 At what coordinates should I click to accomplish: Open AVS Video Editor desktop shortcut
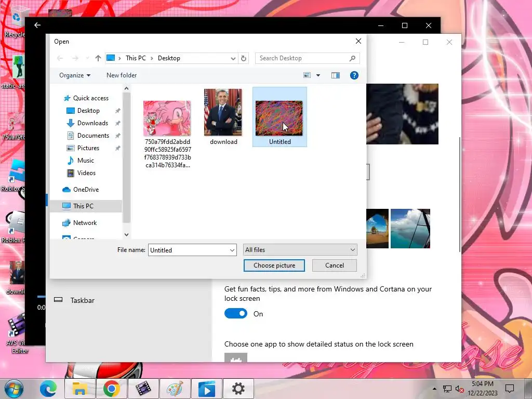point(16,333)
